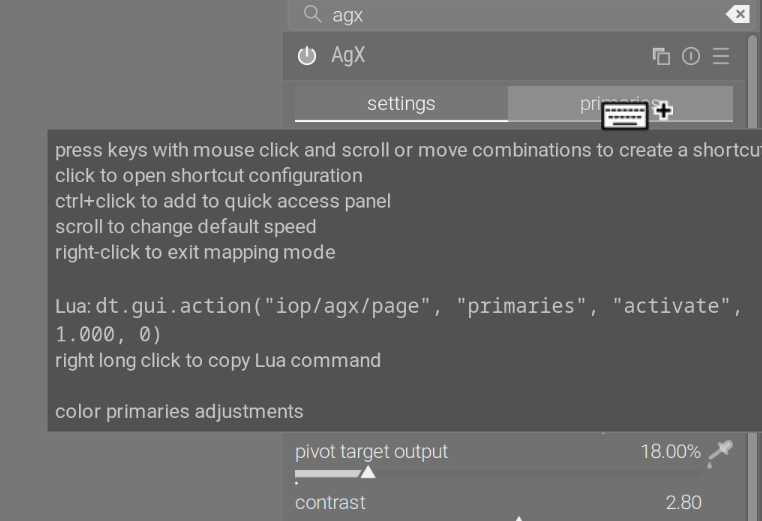Open the AgX presets hamburger menu
The width and height of the screenshot is (762, 521).
click(721, 57)
